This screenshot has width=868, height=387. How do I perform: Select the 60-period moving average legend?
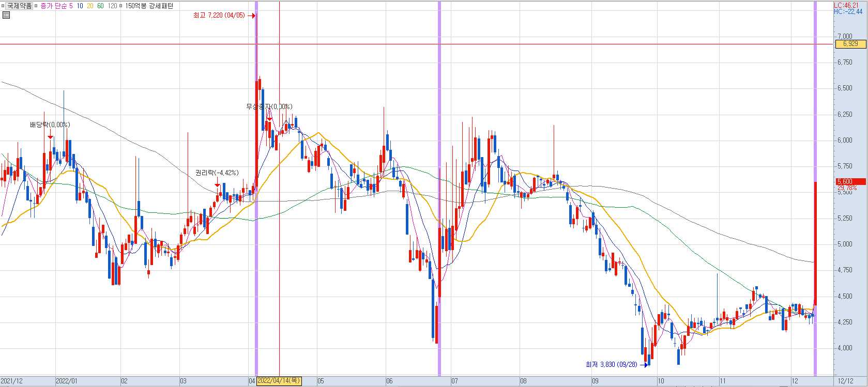(100, 6)
